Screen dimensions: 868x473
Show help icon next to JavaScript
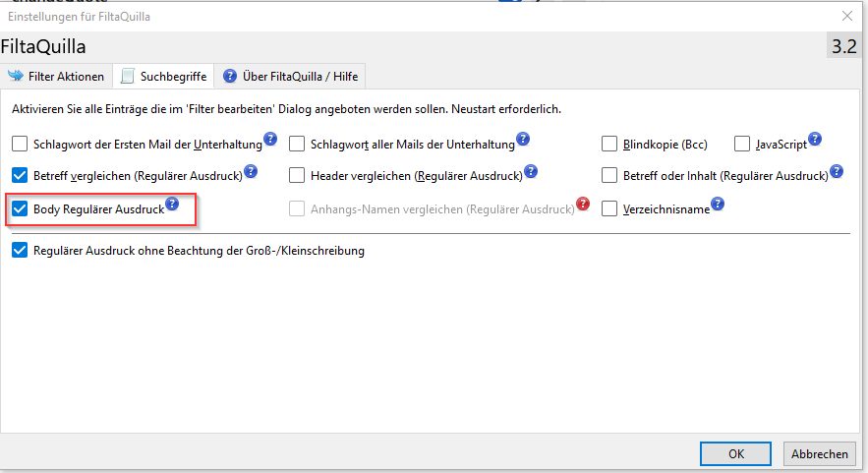pyautogui.click(x=815, y=139)
